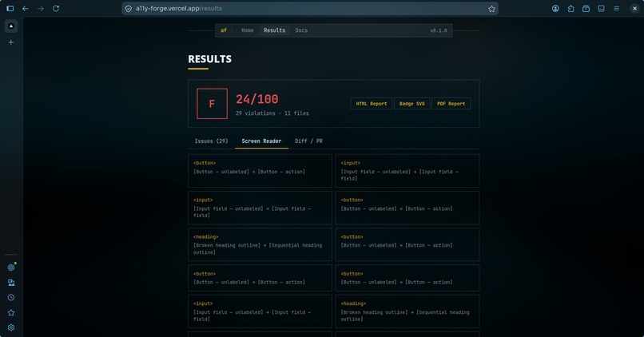Screen dimensions: 644x337
Task: Click the forward navigation arrow
Action: pos(41,9)
